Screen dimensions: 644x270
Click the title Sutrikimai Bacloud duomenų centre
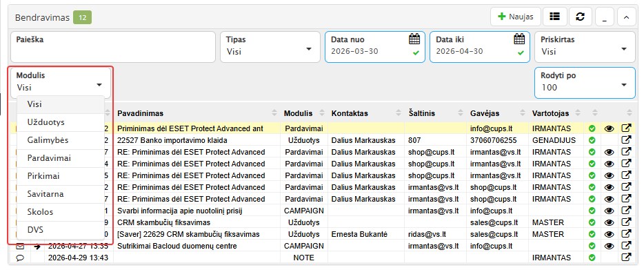[177, 246]
